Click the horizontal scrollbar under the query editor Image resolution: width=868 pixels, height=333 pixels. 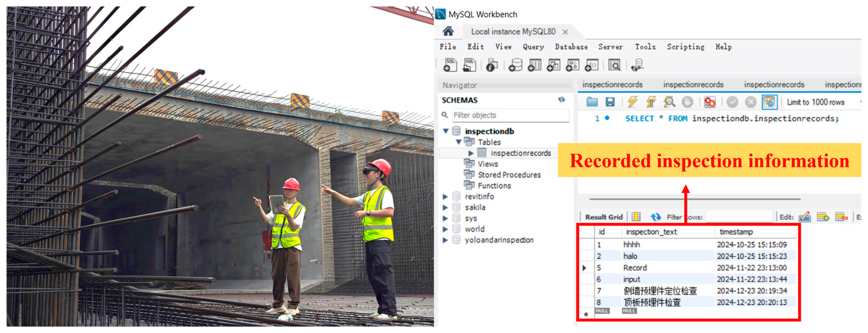click(695, 199)
